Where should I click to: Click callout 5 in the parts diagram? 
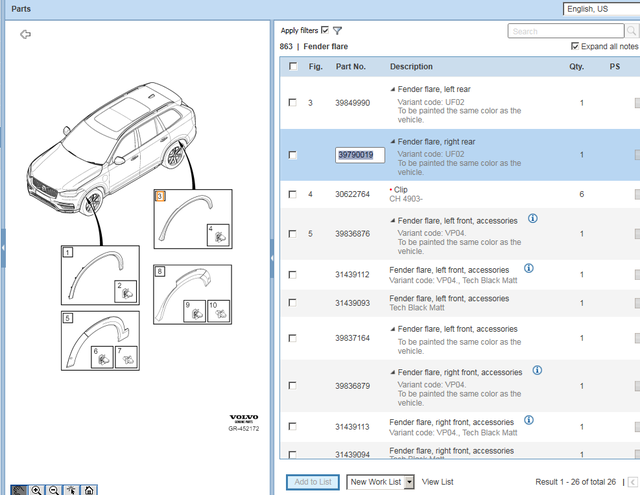click(x=67, y=319)
